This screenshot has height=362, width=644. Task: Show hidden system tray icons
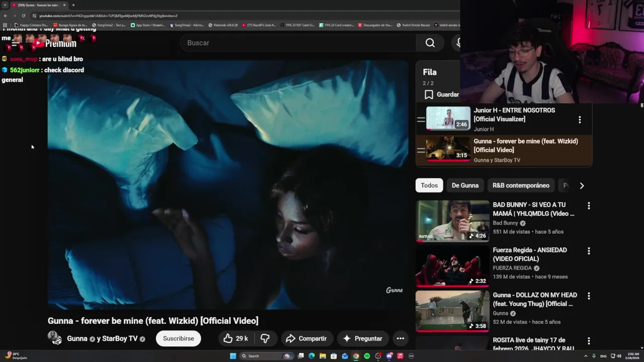[x=586, y=356]
